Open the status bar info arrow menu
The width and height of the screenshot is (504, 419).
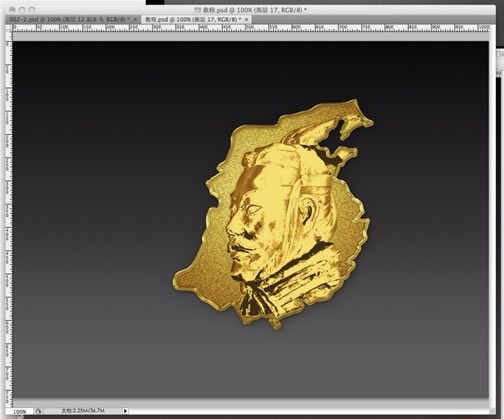click(125, 411)
